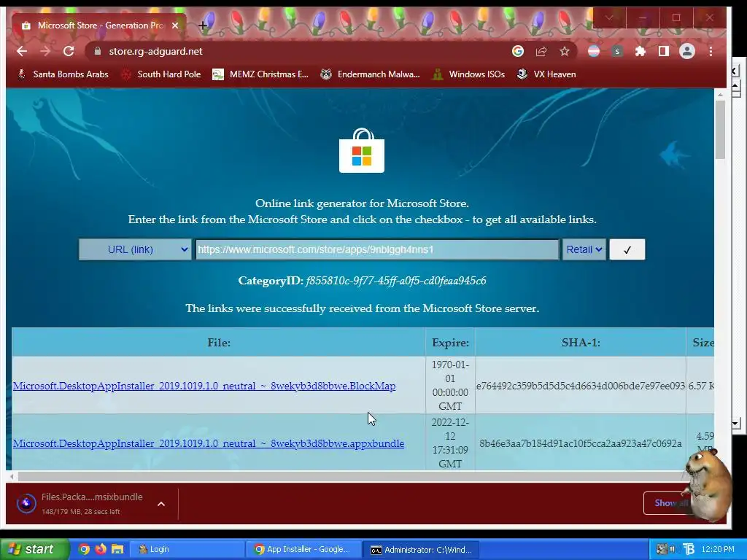The width and height of the screenshot is (747, 560).
Task: Click the system tray B icon
Action: pyautogui.click(x=689, y=549)
